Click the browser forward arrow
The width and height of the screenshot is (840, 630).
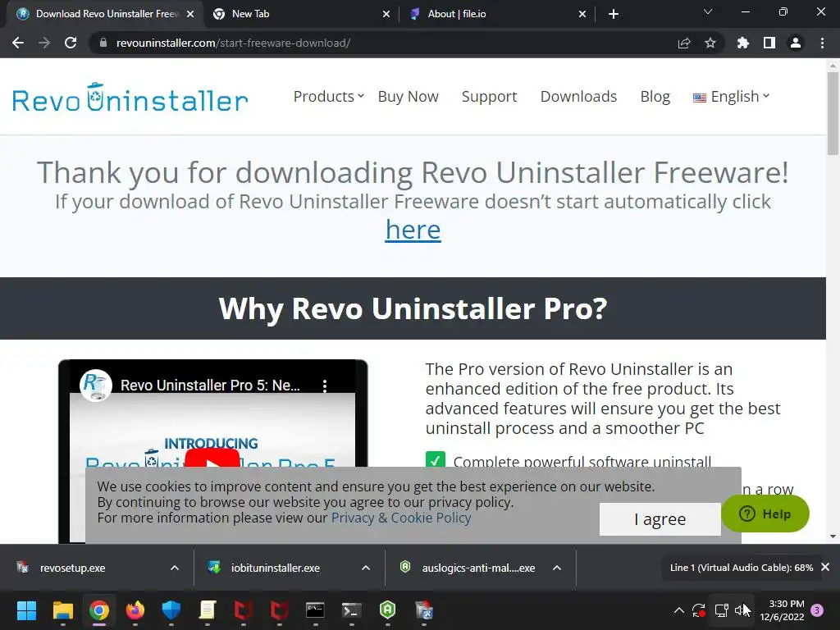click(44, 43)
